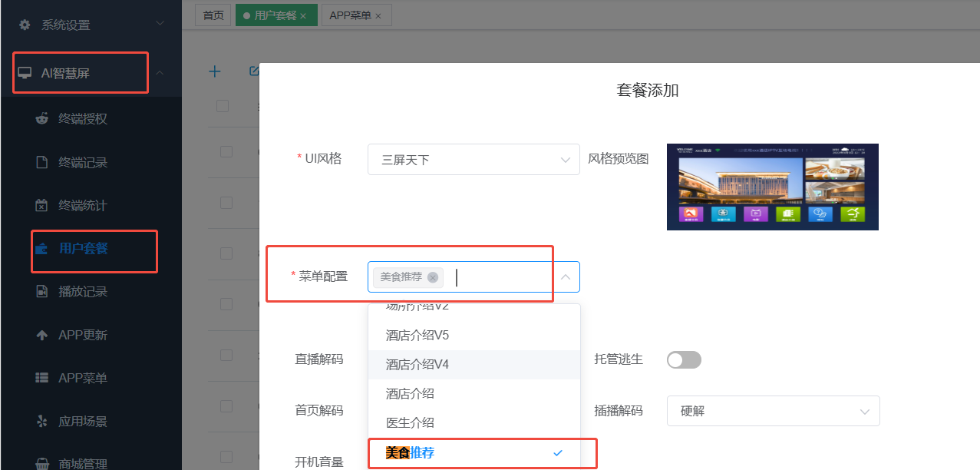980x470 pixels.
Task: Expand the UI风格 dropdown
Action: [x=474, y=160]
